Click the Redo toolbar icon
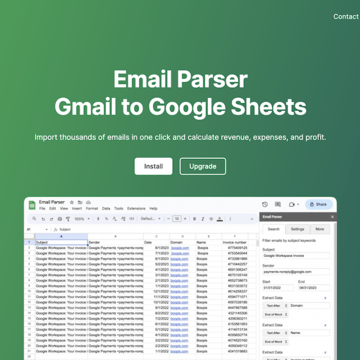This screenshot has height=360, width=360. [51, 219]
